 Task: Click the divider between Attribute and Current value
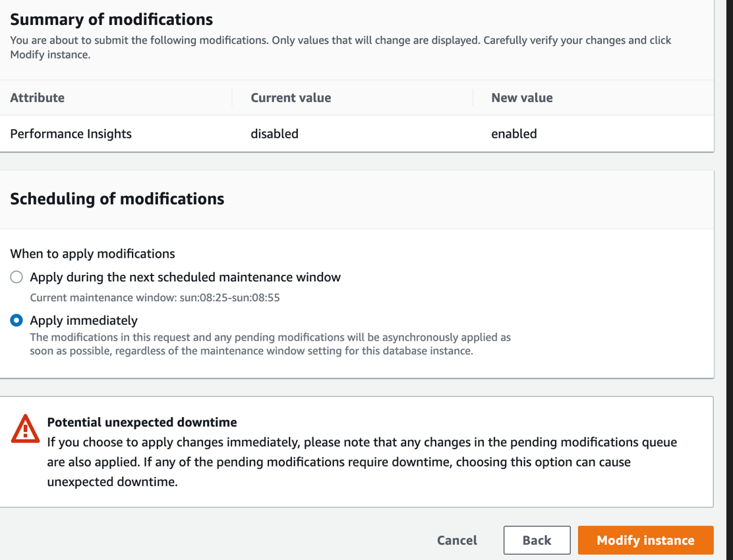coord(232,98)
